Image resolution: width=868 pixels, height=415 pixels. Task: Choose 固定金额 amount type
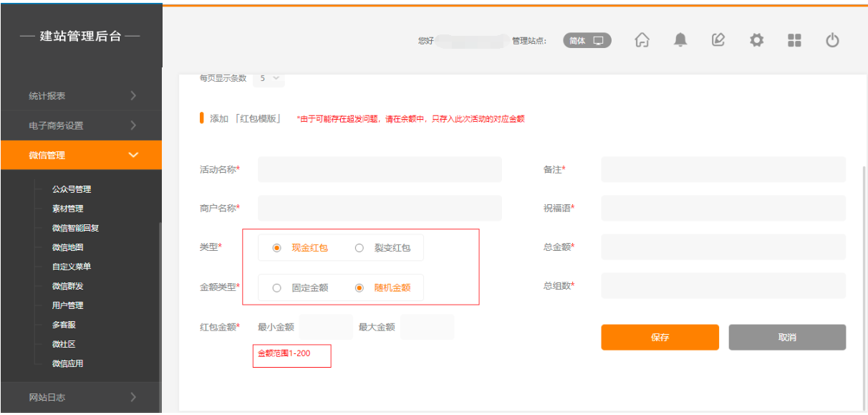tap(276, 288)
